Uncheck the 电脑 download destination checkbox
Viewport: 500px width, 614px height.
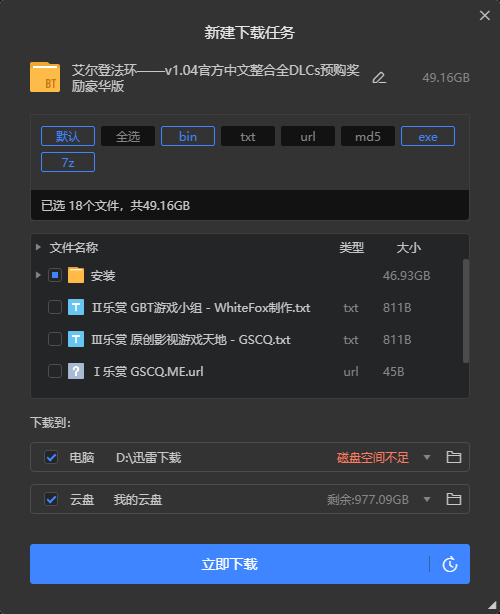coord(51,457)
